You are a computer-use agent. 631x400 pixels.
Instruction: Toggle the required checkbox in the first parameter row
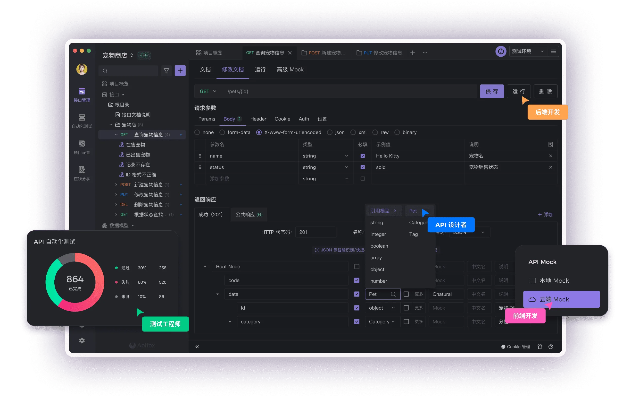point(362,156)
